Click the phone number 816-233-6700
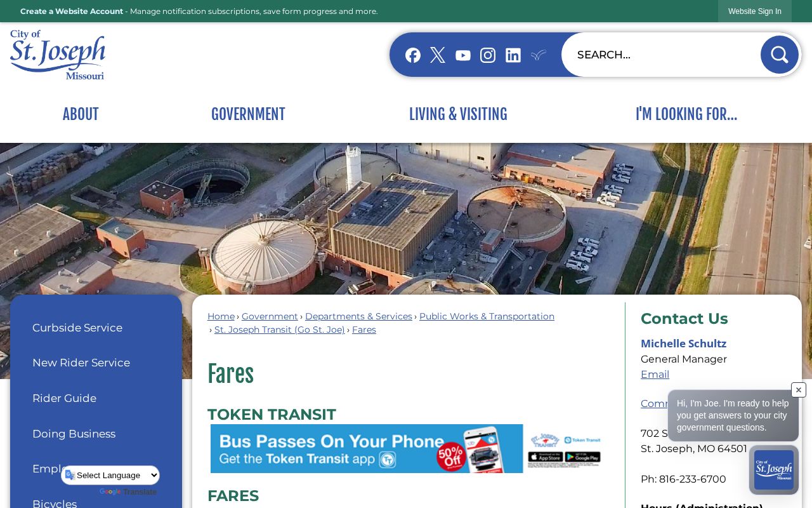This screenshot has height=508, width=812. 692,479
